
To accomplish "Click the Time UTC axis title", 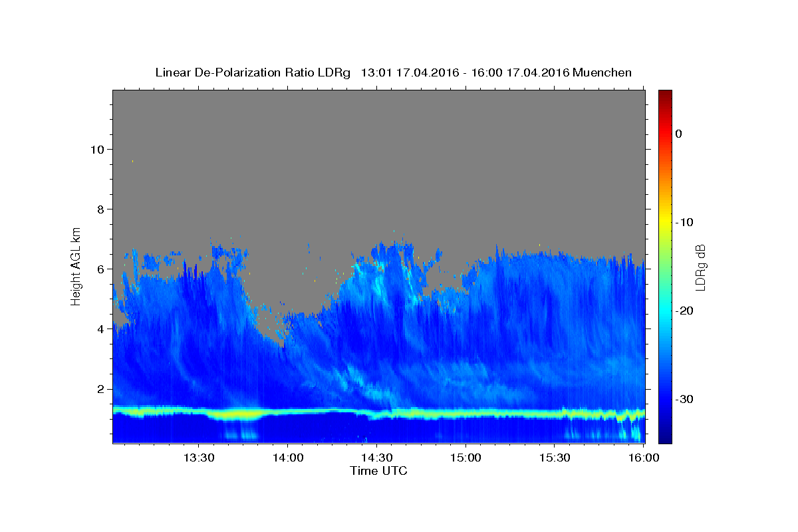I will coord(378,471).
